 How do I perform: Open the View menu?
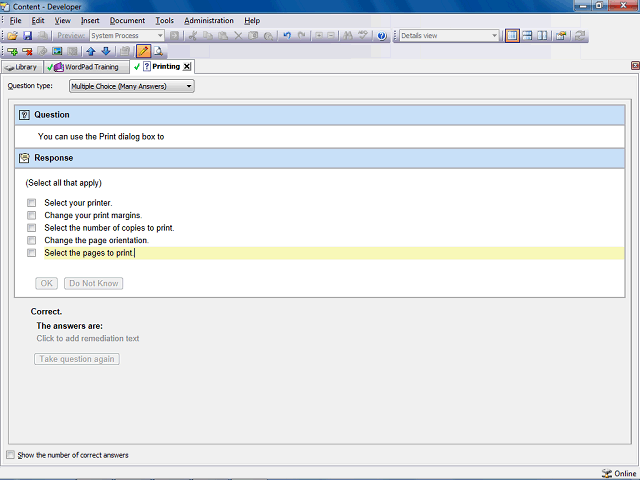[62, 20]
